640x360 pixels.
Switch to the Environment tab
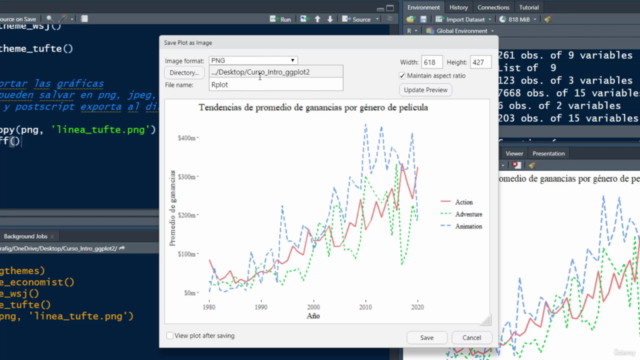(x=423, y=7)
